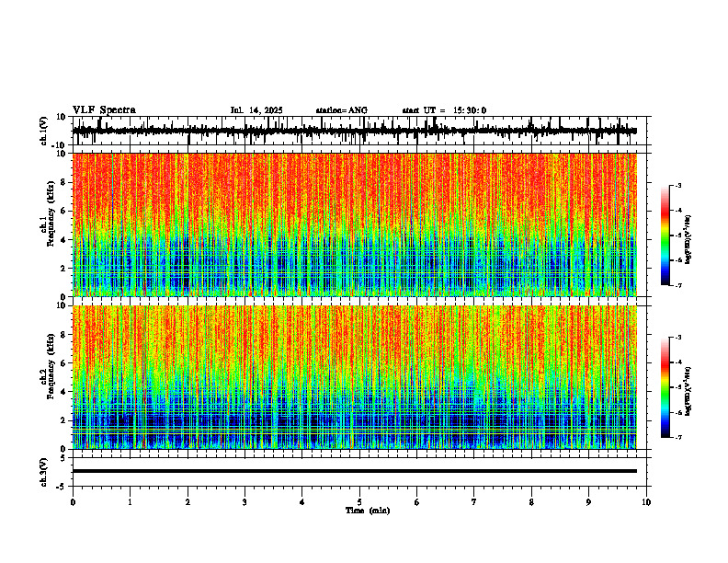The width and height of the screenshot is (728, 563).
Task: Click the ch.1 frequency spectrogram panel
Action: [354, 224]
